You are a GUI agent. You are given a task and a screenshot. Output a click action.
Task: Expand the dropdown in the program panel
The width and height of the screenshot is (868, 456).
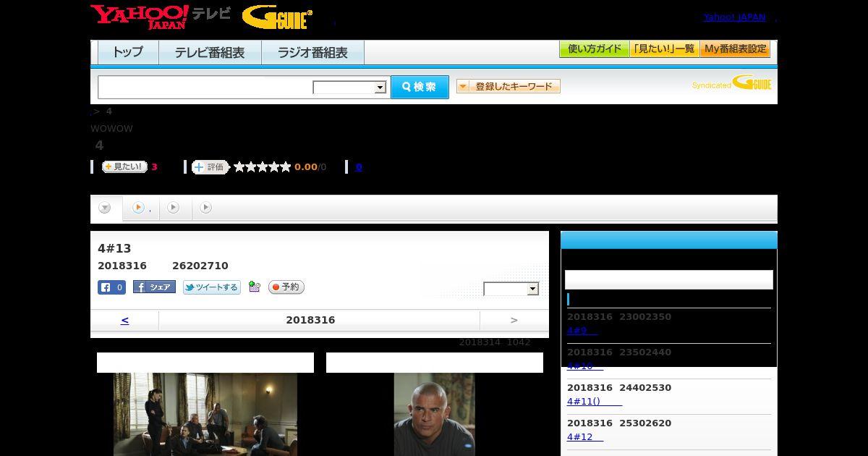511,289
